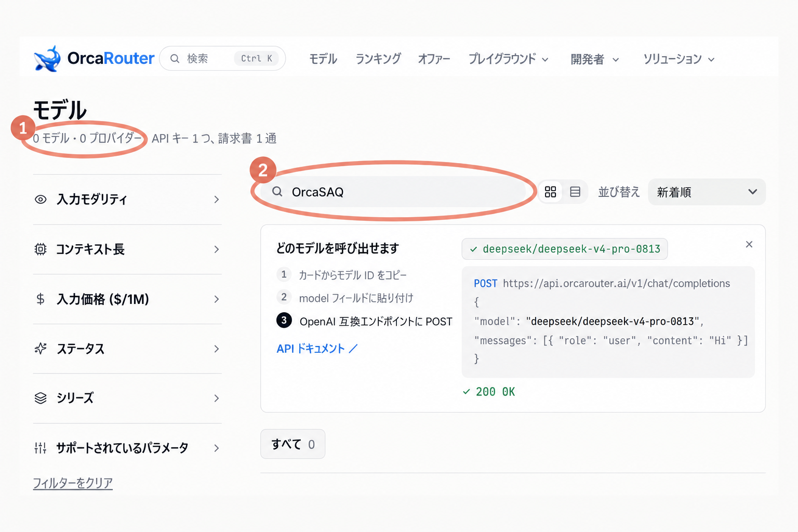Screen dimensions: 798x532
Task: Click the 0 モデル · 0 プロバイダー count
Action: coord(87,138)
